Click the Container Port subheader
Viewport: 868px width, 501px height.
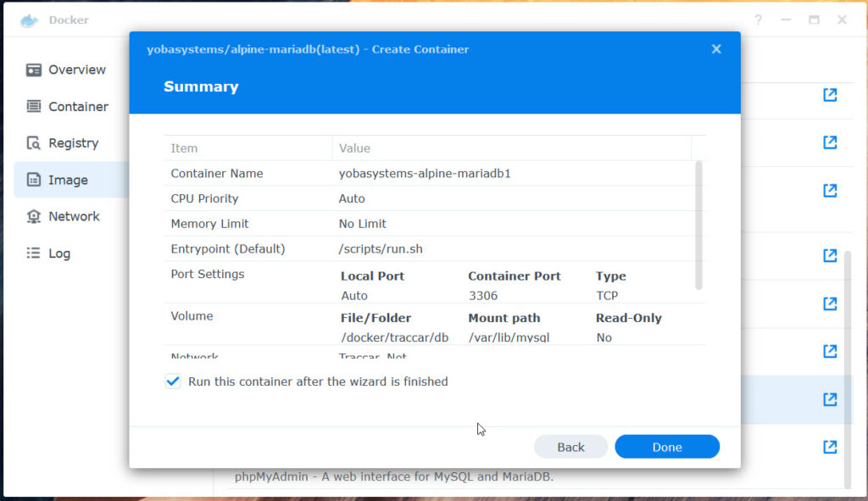tap(515, 276)
